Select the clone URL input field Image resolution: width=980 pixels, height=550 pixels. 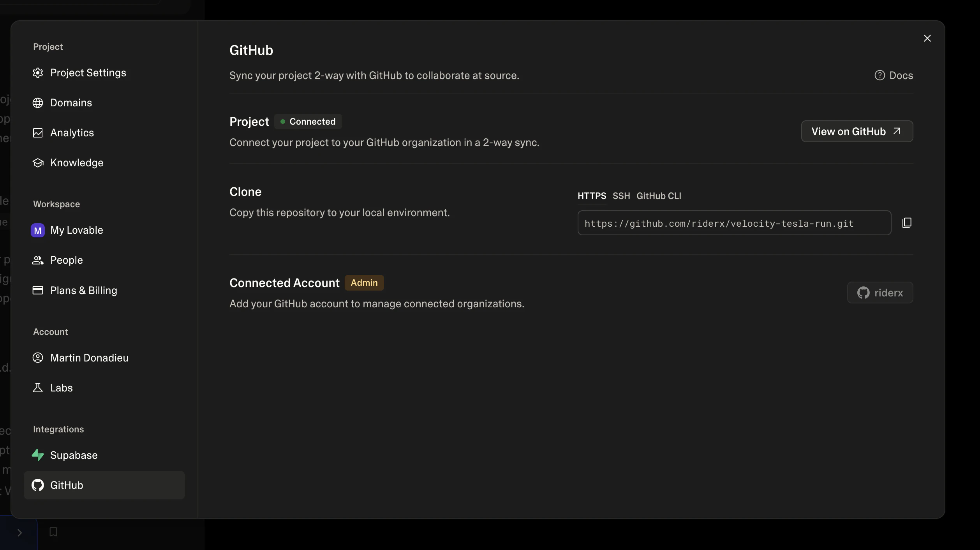(734, 223)
